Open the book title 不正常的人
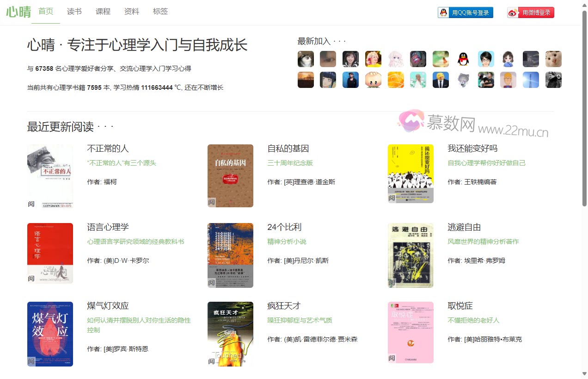Screen dimensions: 588x379 108,149
